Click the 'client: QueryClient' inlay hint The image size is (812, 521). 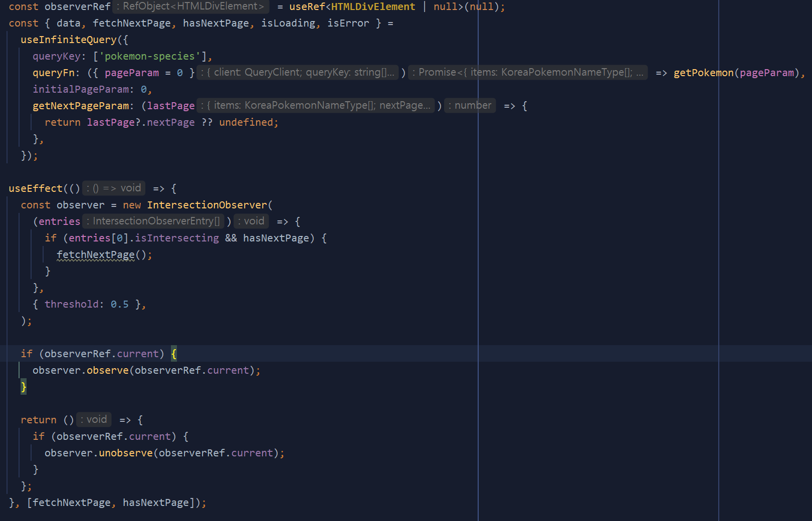298,72
